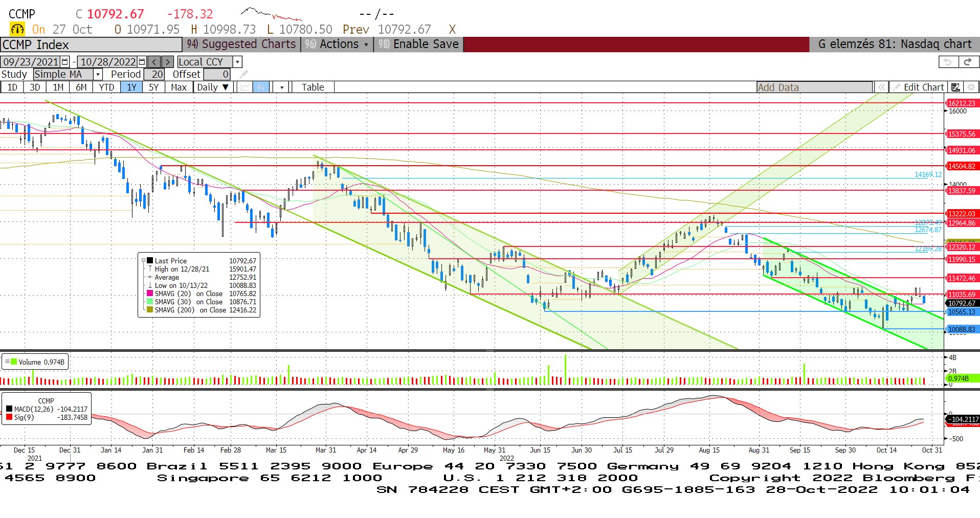Select the candlestick chart style icon
This screenshot has width=980, height=518.
click(261, 87)
